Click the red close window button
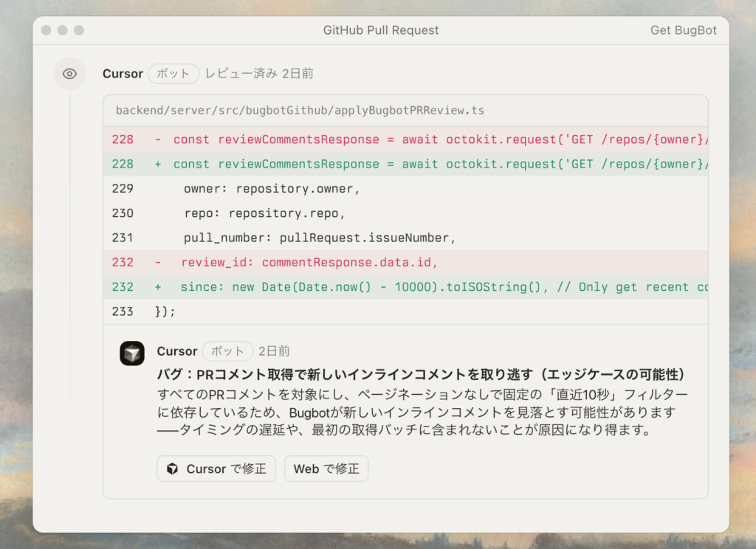The height and width of the screenshot is (549, 756). point(47,30)
